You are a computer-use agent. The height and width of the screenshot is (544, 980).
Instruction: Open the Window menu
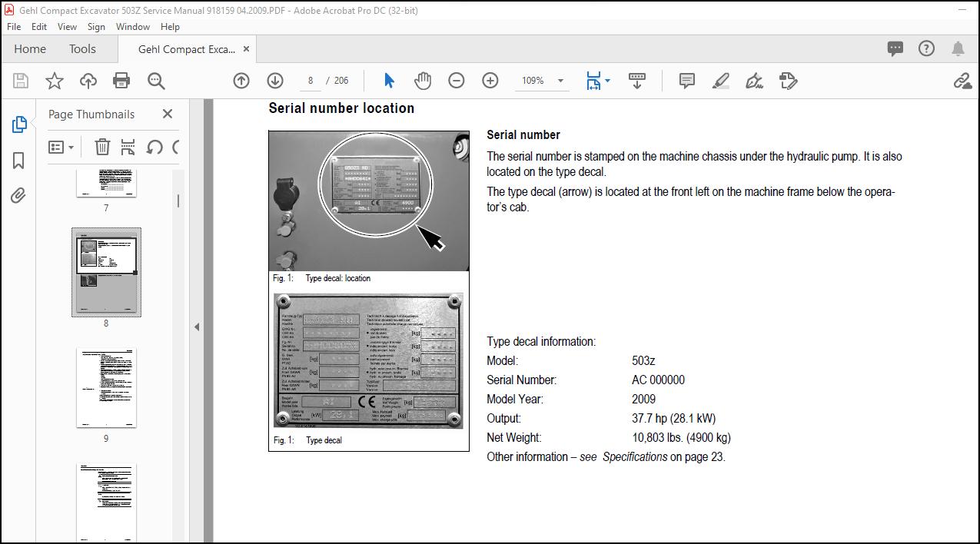[x=133, y=26]
